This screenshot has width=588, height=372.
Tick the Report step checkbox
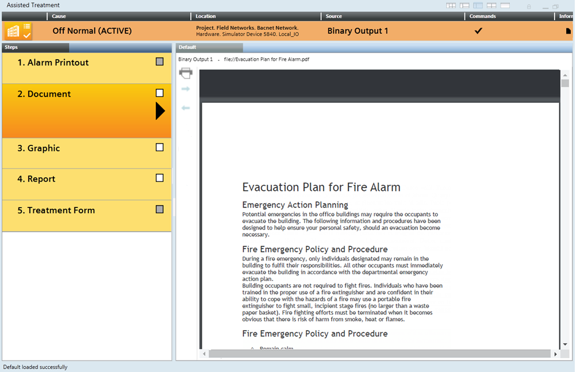tap(160, 178)
